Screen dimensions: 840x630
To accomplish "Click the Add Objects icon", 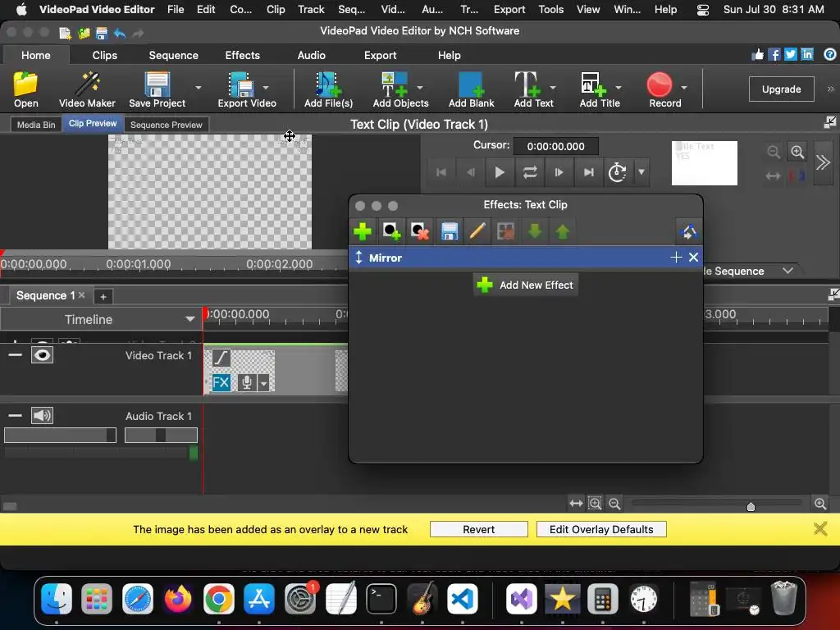I will [x=395, y=84].
